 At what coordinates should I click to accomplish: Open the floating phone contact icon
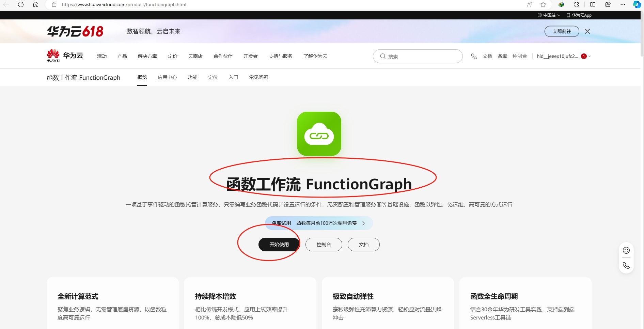tap(626, 265)
